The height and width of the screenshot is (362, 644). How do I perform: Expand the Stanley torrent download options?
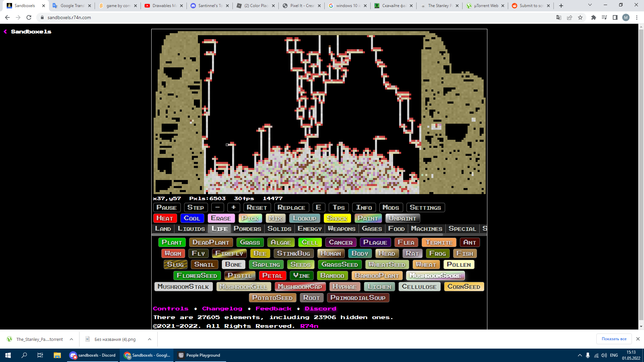click(x=71, y=339)
